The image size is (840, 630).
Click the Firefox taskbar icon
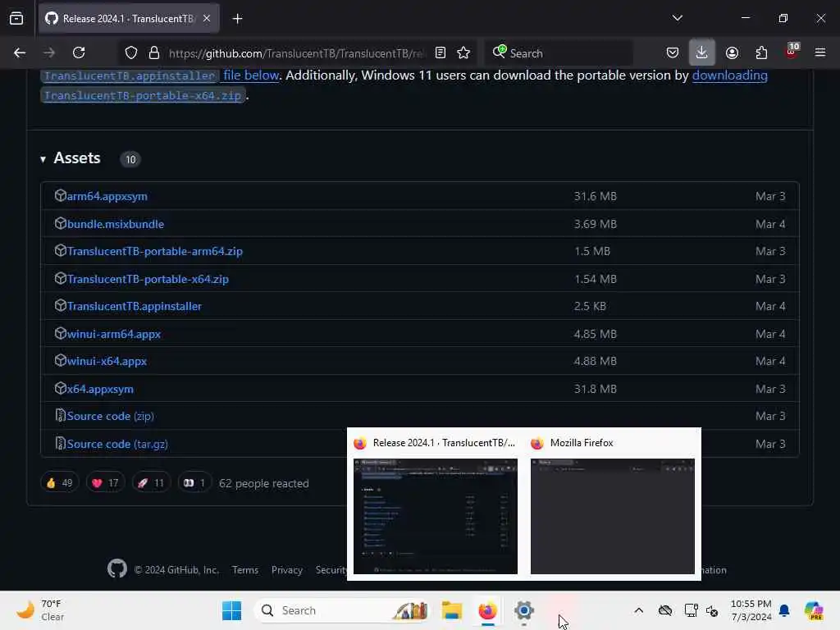click(487, 610)
